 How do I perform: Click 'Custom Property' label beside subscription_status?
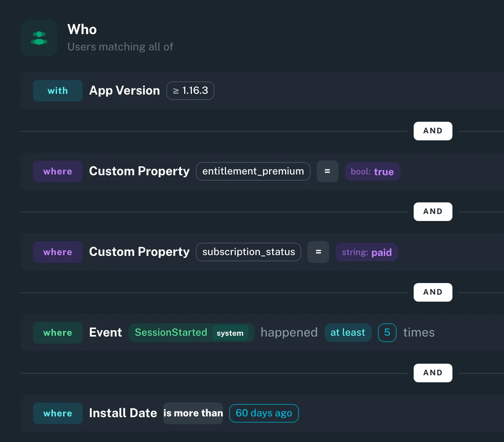coord(140,252)
